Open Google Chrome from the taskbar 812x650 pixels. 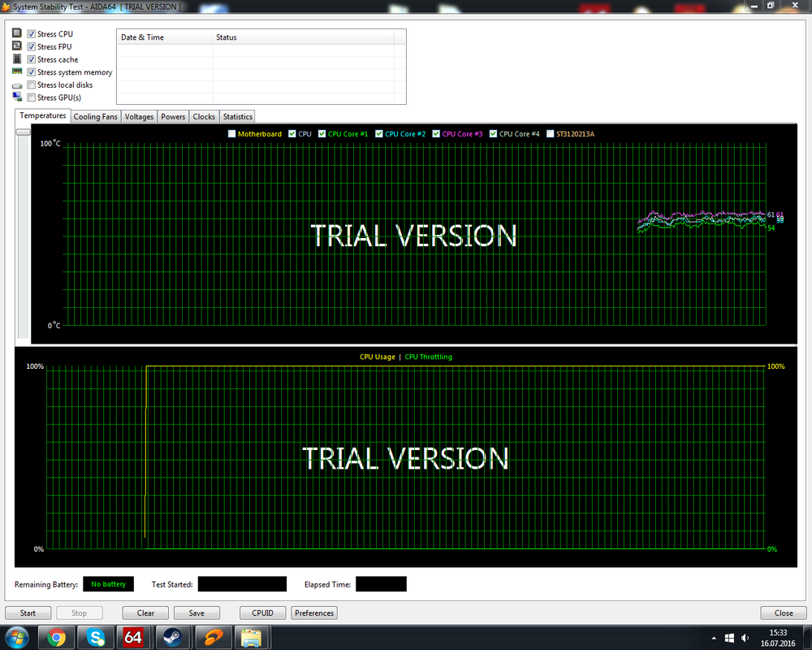(56, 637)
